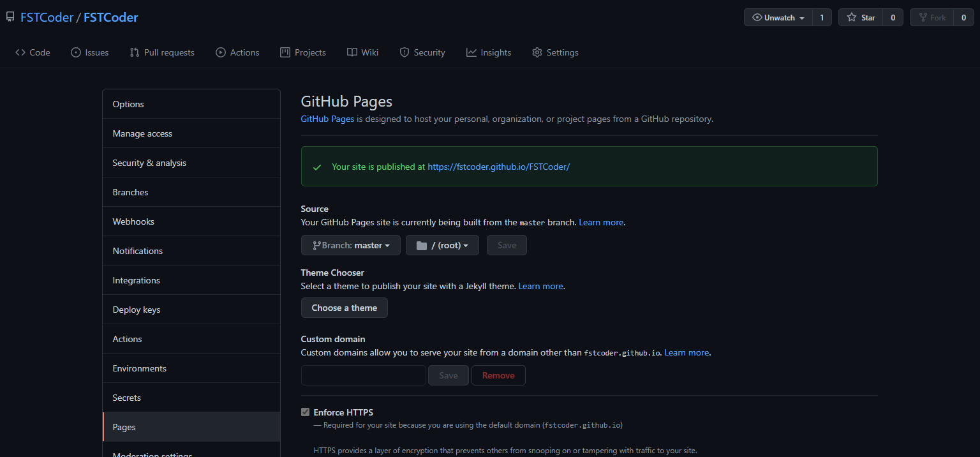Image resolution: width=980 pixels, height=457 pixels.
Task: Click the folder icon in root dropdown
Action: tap(421, 245)
